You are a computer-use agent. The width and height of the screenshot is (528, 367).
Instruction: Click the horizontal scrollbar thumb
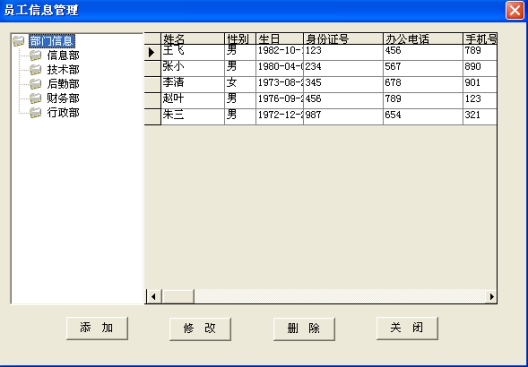point(178,297)
